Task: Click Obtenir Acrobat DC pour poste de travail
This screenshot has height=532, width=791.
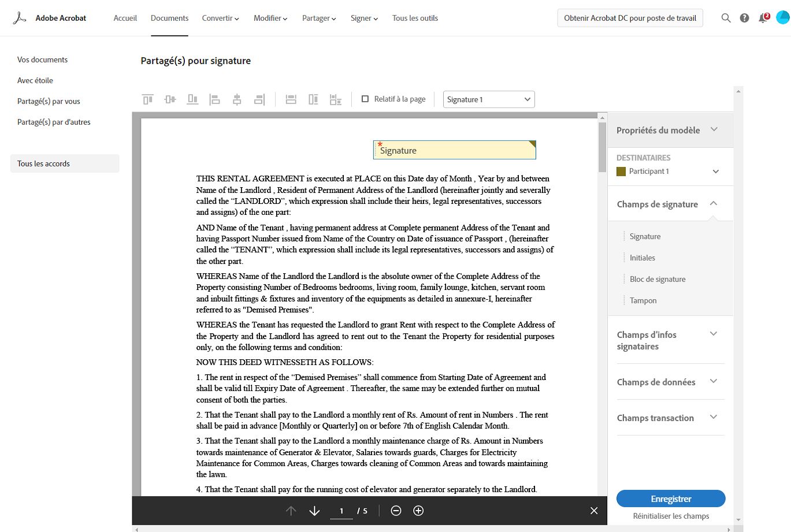Action: 630,18
